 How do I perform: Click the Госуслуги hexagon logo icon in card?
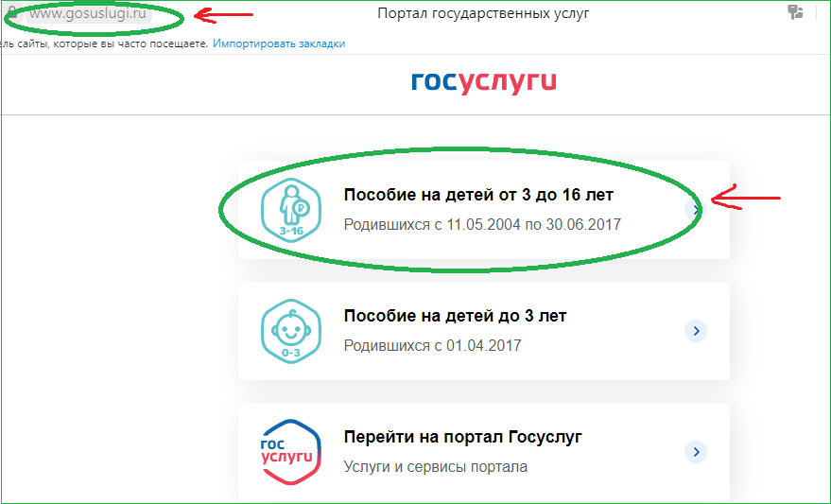click(x=291, y=452)
